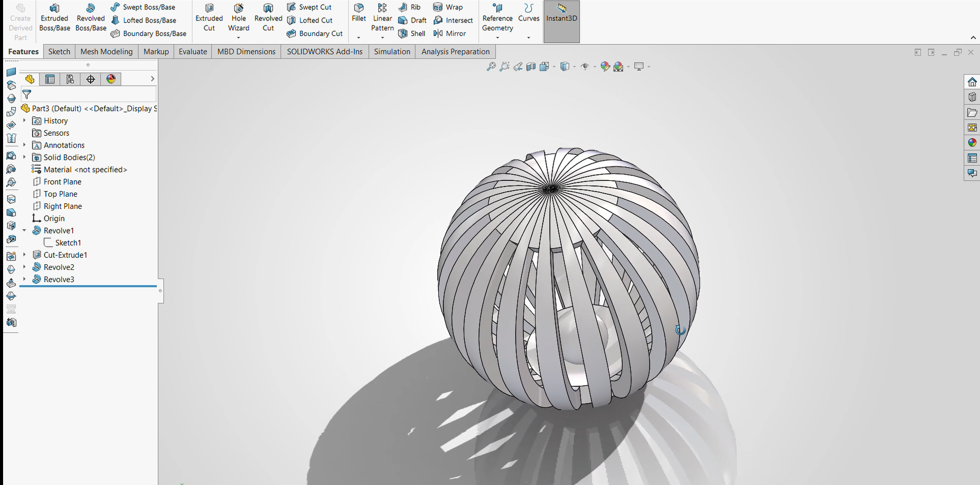Viewport: 980px width, 485px height.
Task: Expand the History folder
Action: tap(24, 120)
